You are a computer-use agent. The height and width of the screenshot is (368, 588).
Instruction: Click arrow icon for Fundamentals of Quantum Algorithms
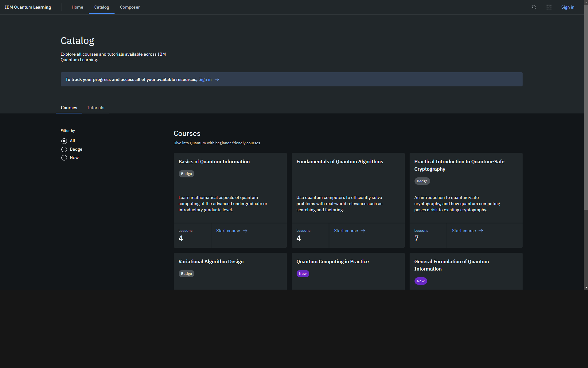[363, 231]
